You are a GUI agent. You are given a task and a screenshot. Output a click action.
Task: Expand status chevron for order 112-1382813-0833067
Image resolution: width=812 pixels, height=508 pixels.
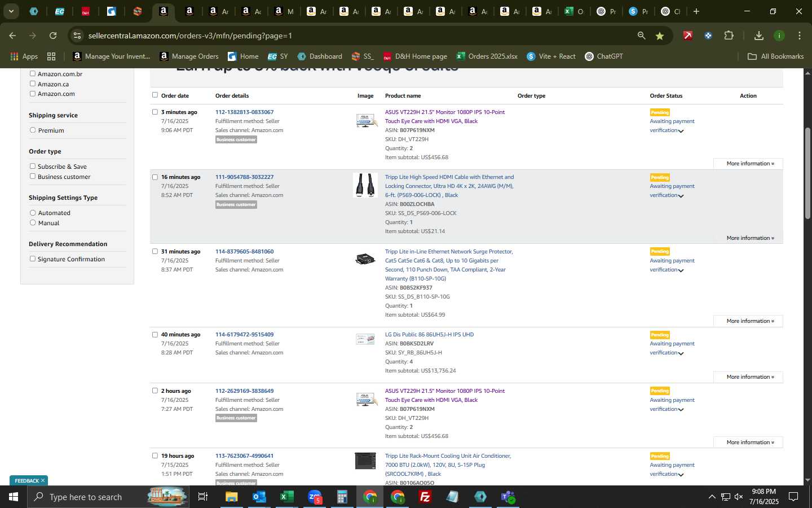tap(681, 131)
